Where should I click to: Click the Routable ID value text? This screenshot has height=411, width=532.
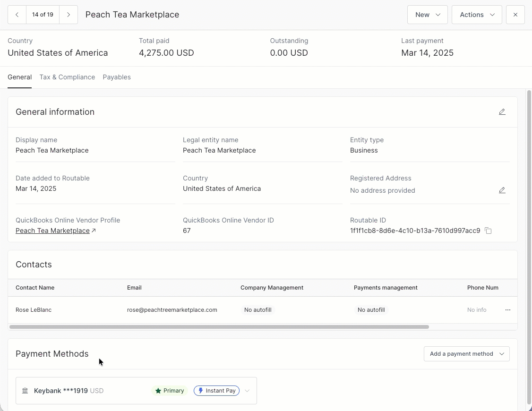pos(415,231)
